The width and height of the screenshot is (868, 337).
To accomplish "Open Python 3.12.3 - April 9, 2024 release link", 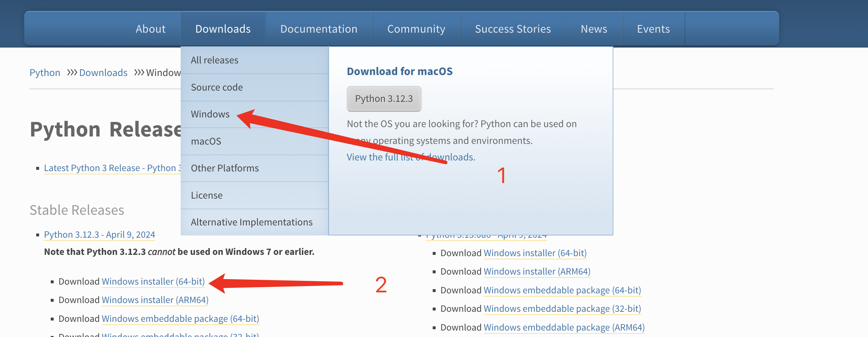I will pos(100,234).
